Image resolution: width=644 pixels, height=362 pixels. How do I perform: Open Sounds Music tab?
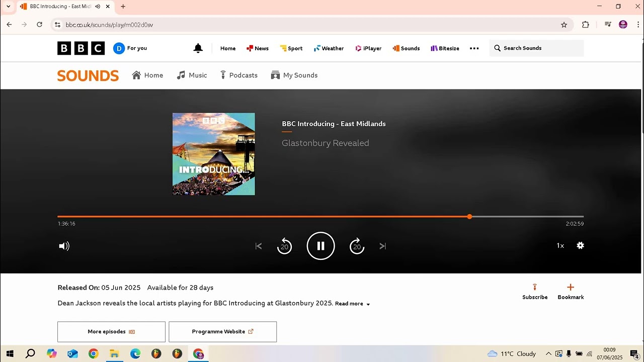[192, 75]
